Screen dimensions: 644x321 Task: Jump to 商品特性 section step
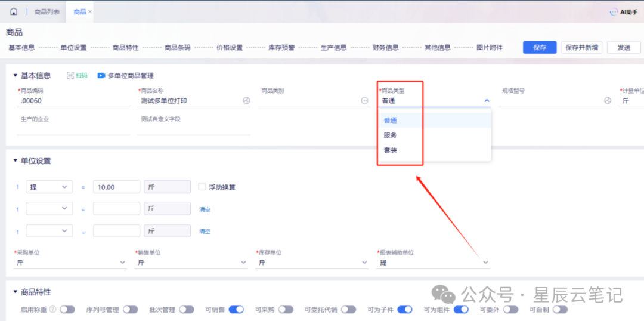[x=126, y=47]
